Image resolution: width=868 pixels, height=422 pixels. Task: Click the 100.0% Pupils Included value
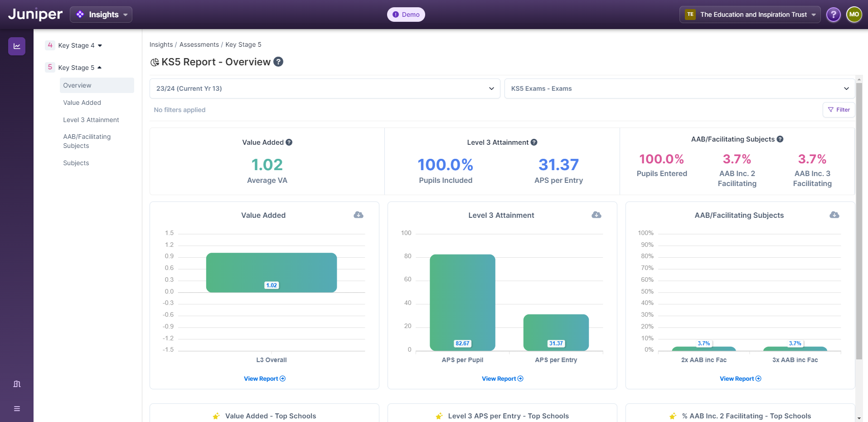point(446,165)
